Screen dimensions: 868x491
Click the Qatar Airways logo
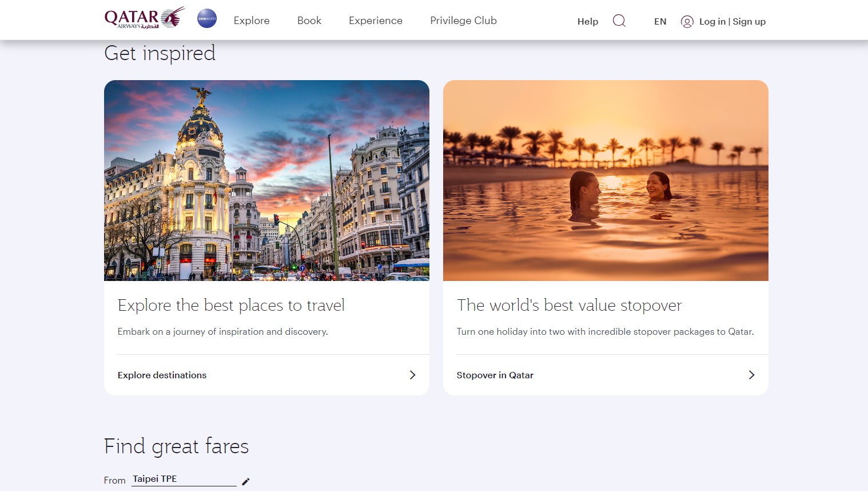[144, 18]
